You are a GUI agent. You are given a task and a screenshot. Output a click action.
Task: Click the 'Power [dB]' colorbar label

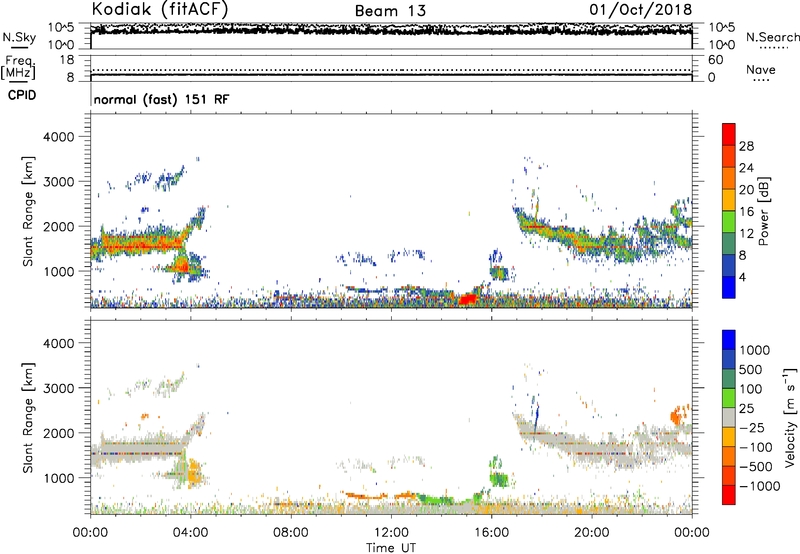pyautogui.click(x=763, y=211)
